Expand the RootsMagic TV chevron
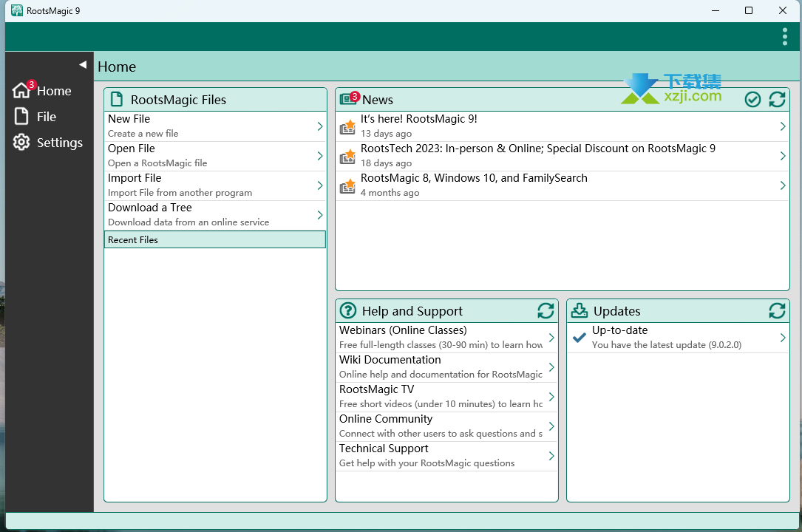 (551, 397)
